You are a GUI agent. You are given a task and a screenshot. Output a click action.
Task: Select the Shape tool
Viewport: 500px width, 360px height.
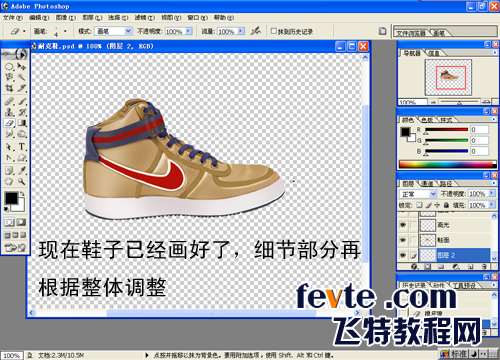(x=22, y=158)
